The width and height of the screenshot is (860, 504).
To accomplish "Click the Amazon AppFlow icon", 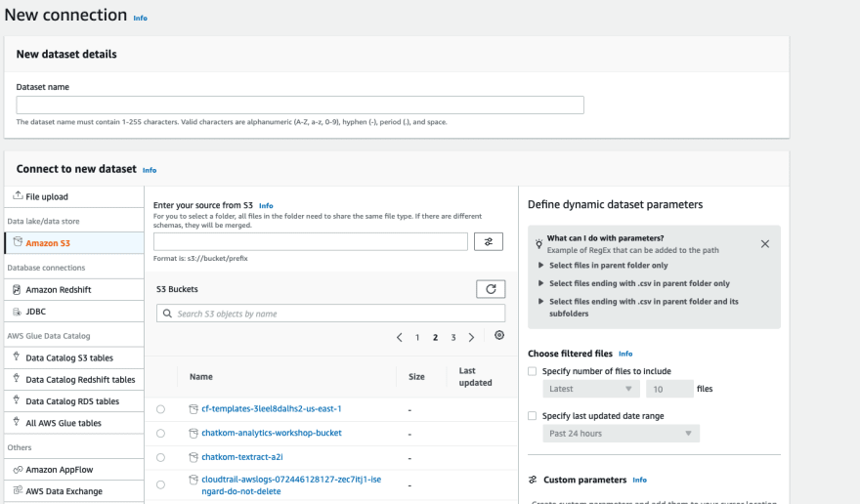I will (18, 470).
